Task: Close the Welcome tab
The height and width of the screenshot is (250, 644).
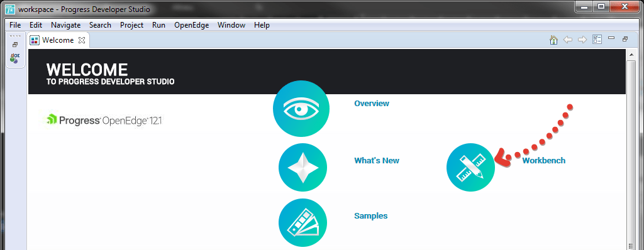Action: pyautogui.click(x=81, y=40)
